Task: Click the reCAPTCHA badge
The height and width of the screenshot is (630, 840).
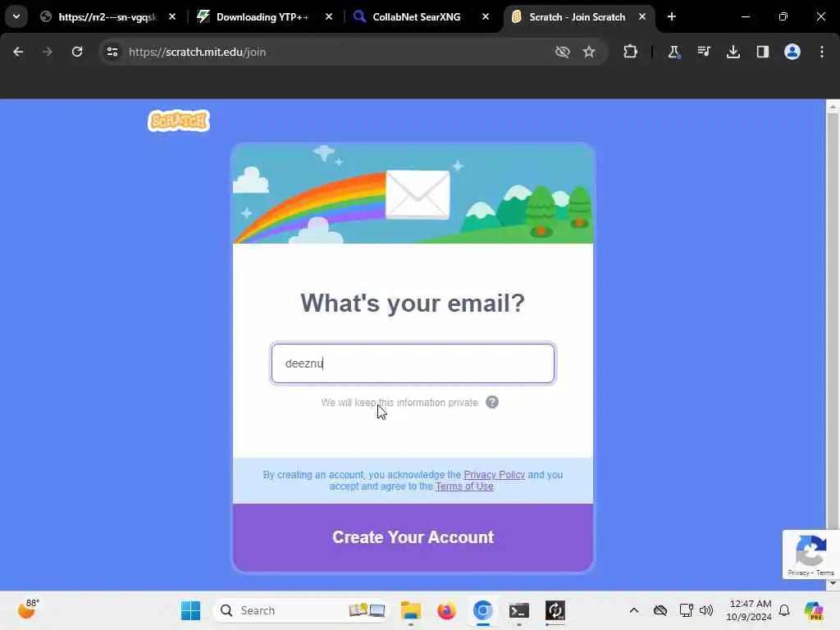Action: coord(810,555)
